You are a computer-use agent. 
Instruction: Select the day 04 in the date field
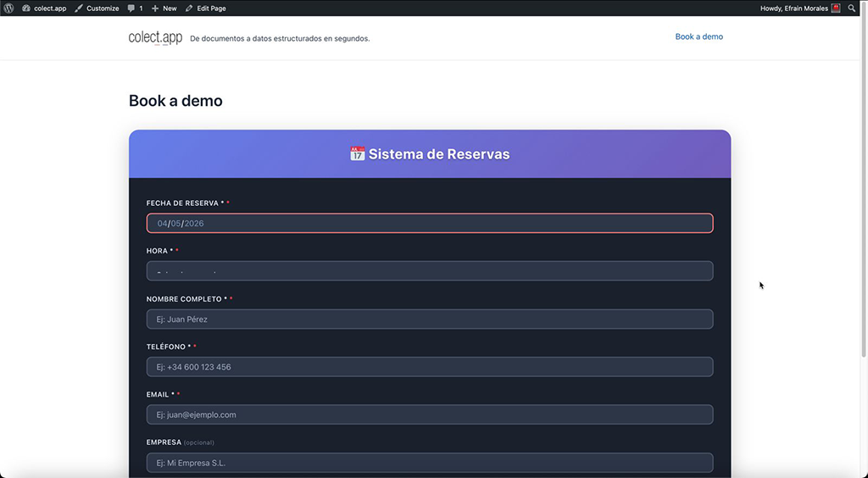162,224
